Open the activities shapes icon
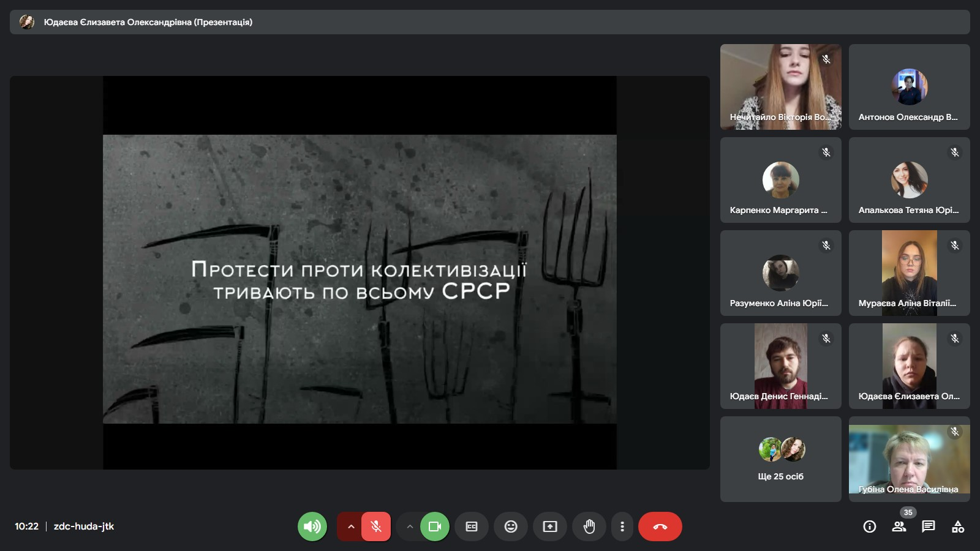 click(958, 527)
